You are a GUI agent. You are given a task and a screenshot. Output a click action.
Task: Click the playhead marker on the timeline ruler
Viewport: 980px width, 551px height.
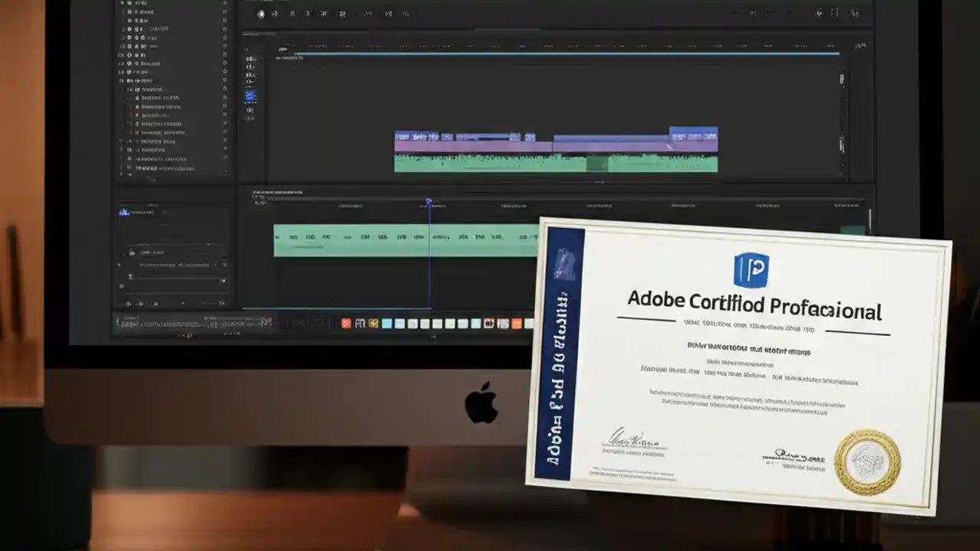coord(429,201)
